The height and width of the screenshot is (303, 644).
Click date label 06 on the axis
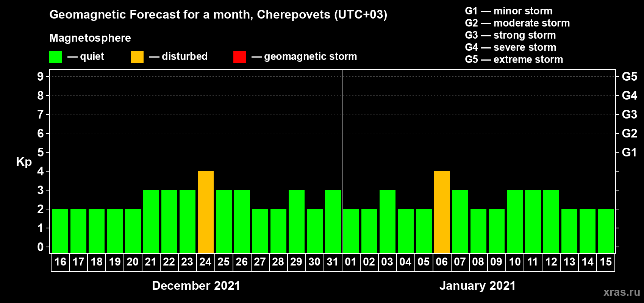coord(442,262)
